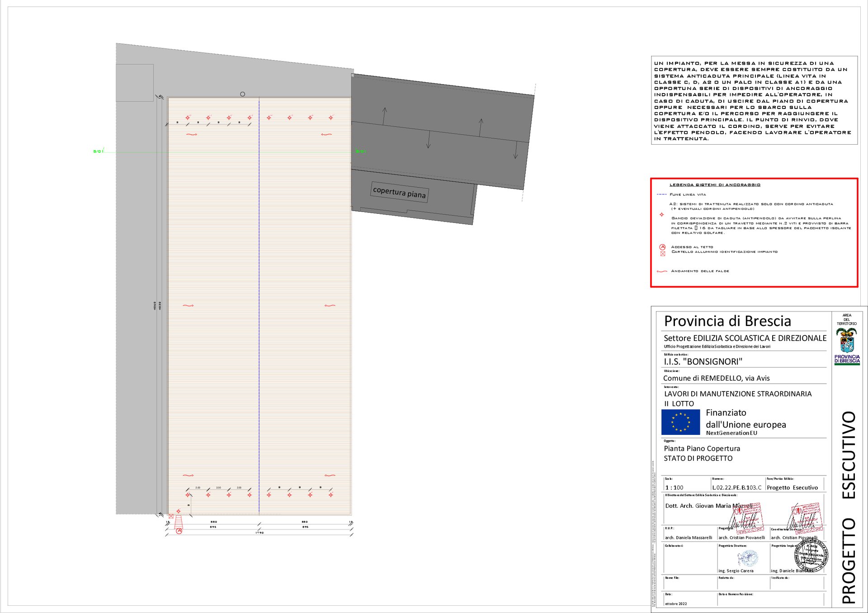This screenshot has width=868, height=613.
Task: Click 'LAVORI DI MANUTENZIONE STRAORDINARIA'
Action: 738,394
